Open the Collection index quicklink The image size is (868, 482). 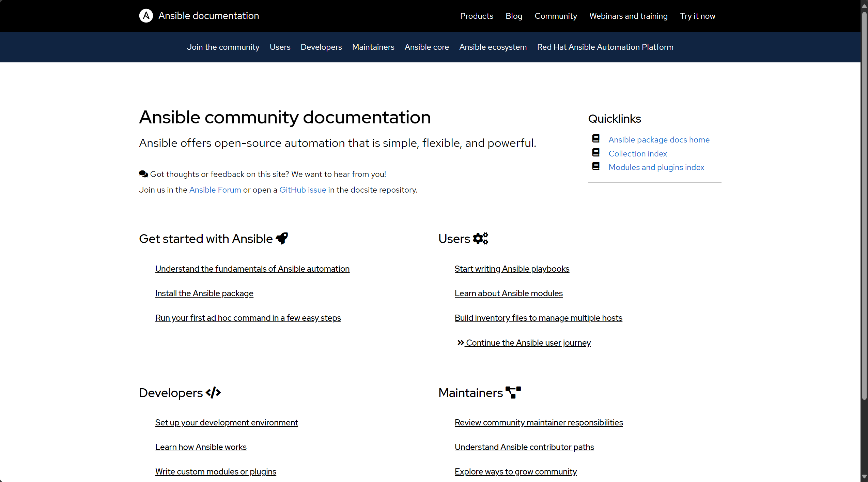pyautogui.click(x=638, y=154)
